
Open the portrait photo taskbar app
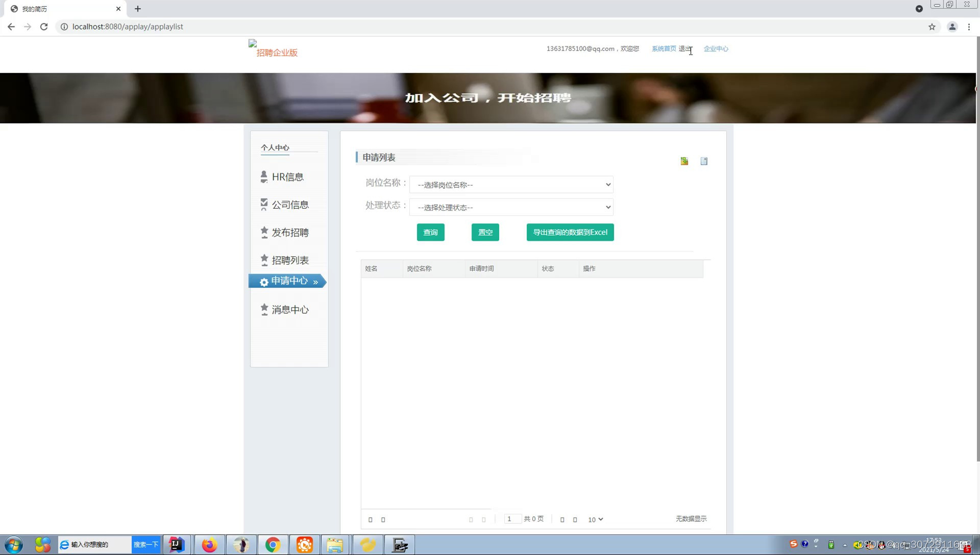click(241, 545)
